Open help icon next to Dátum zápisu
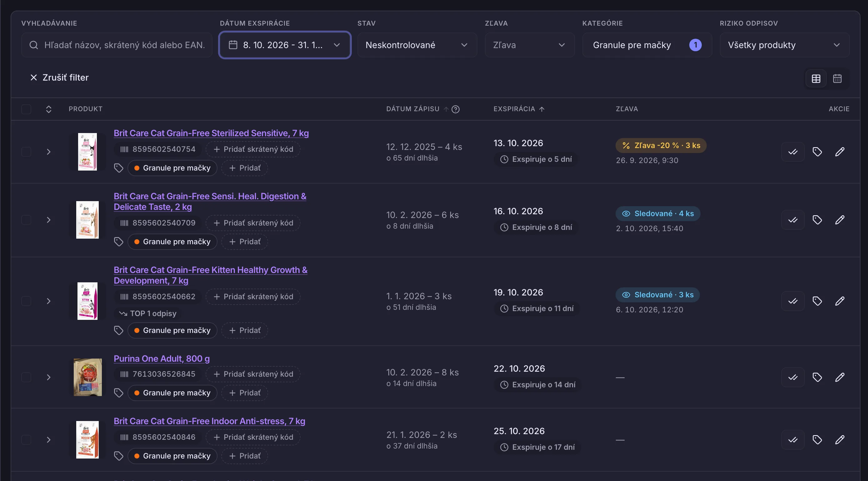This screenshot has width=868, height=481. (456, 109)
